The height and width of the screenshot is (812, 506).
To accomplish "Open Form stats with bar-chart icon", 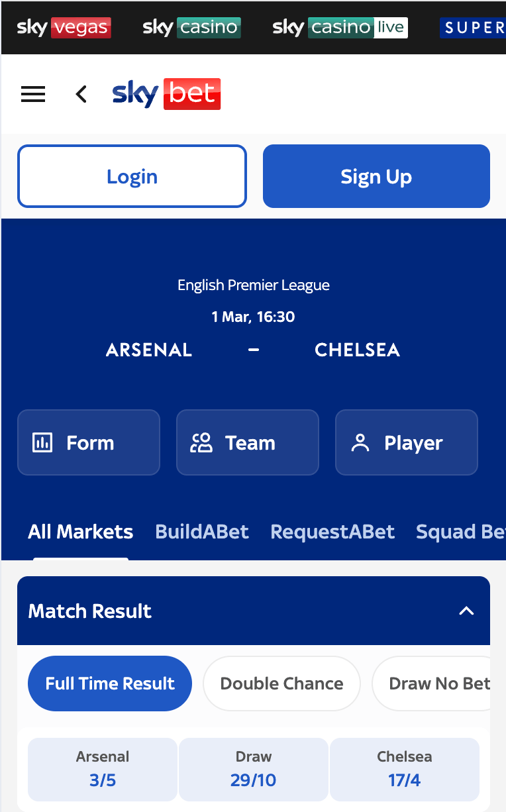I will click(89, 442).
